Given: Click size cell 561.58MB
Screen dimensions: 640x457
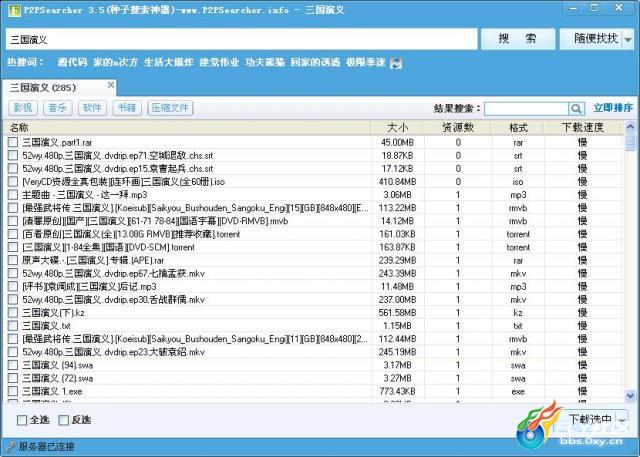Looking at the screenshot, I should coord(398,313).
